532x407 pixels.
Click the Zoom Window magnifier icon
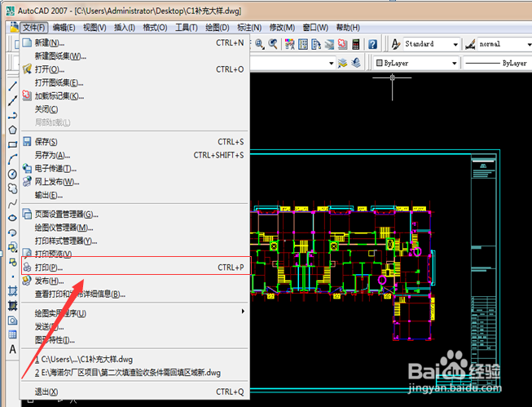click(260, 44)
